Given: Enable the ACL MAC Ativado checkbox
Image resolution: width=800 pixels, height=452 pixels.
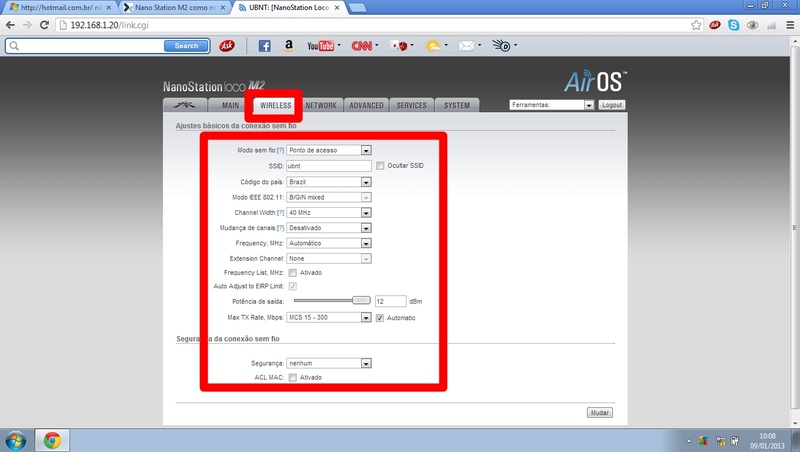Looking at the screenshot, I should [x=293, y=378].
